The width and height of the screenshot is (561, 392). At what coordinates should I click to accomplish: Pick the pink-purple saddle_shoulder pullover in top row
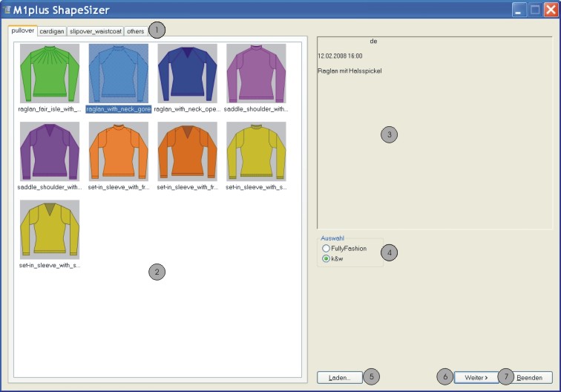(x=256, y=73)
